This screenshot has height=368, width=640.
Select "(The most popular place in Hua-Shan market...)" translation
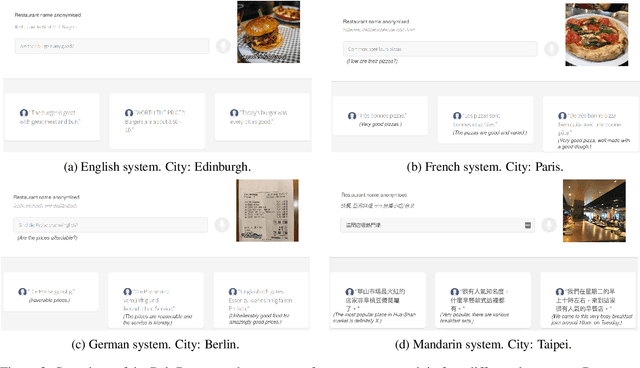[374, 318]
